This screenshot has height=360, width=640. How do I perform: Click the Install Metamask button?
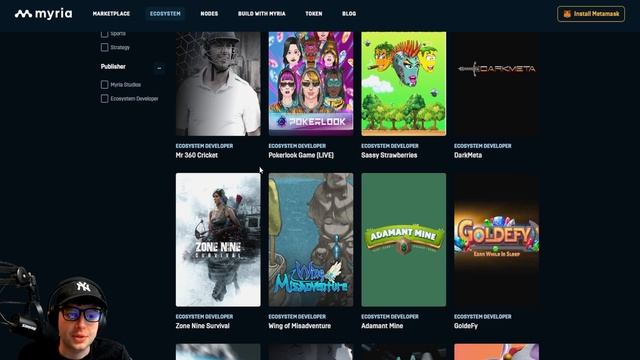591,14
